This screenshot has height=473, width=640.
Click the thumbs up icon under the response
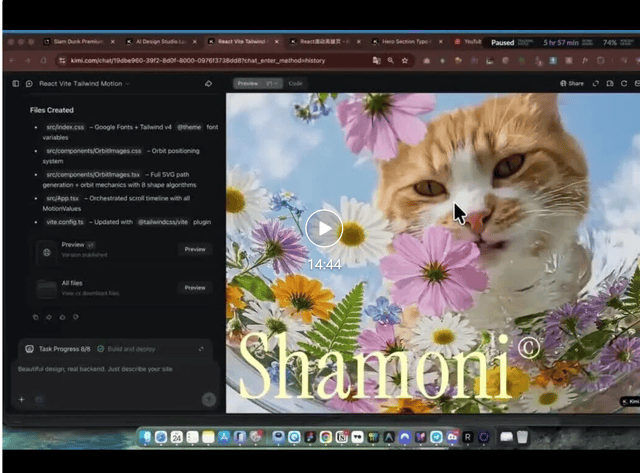coord(63,317)
